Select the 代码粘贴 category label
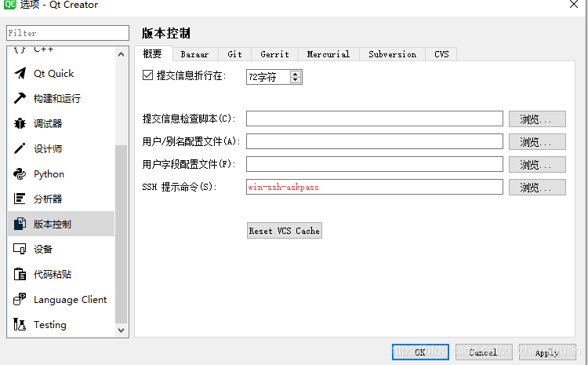588x365 pixels. click(53, 275)
